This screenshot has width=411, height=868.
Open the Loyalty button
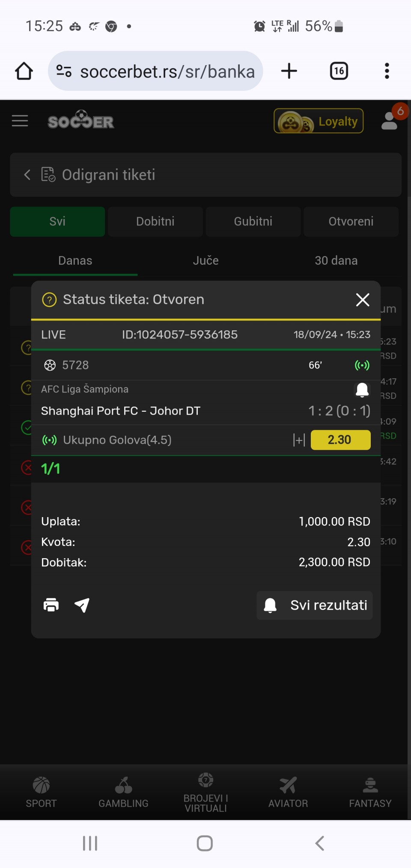(319, 121)
